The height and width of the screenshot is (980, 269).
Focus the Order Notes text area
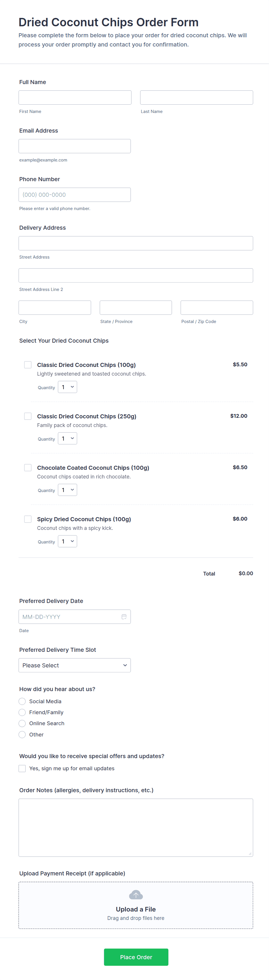tap(136, 827)
